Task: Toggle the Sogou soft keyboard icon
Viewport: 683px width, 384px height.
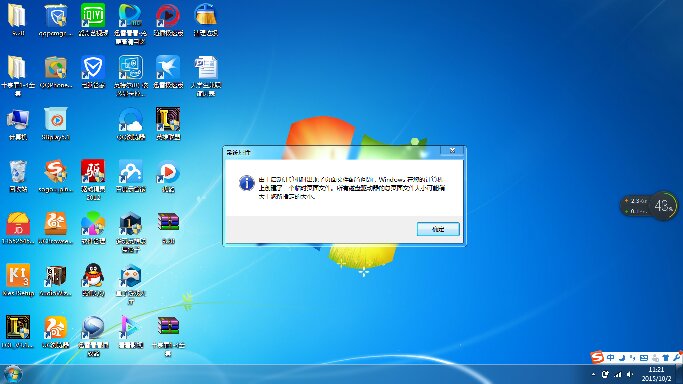Action: click(x=644, y=357)
